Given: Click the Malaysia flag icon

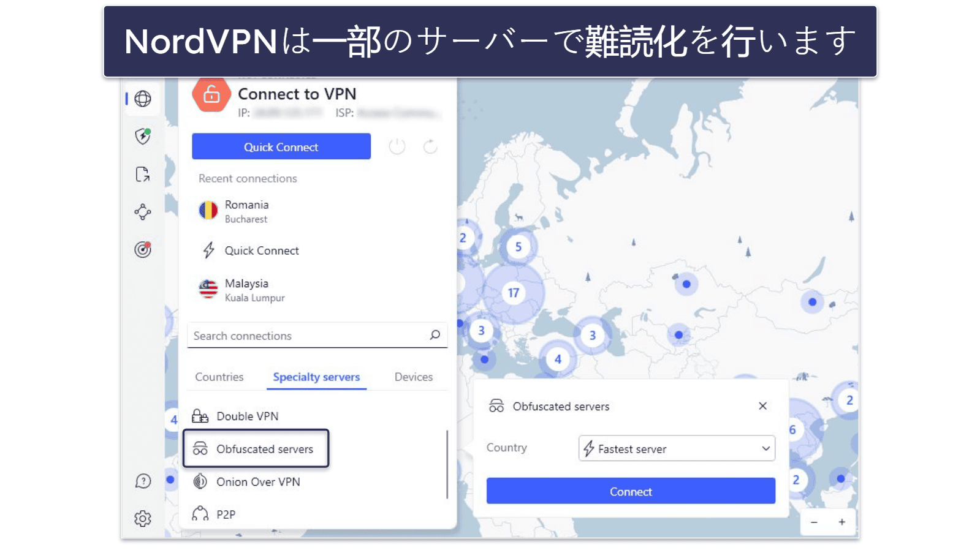Looking at the screenshot, I should [x=208, y=288].
